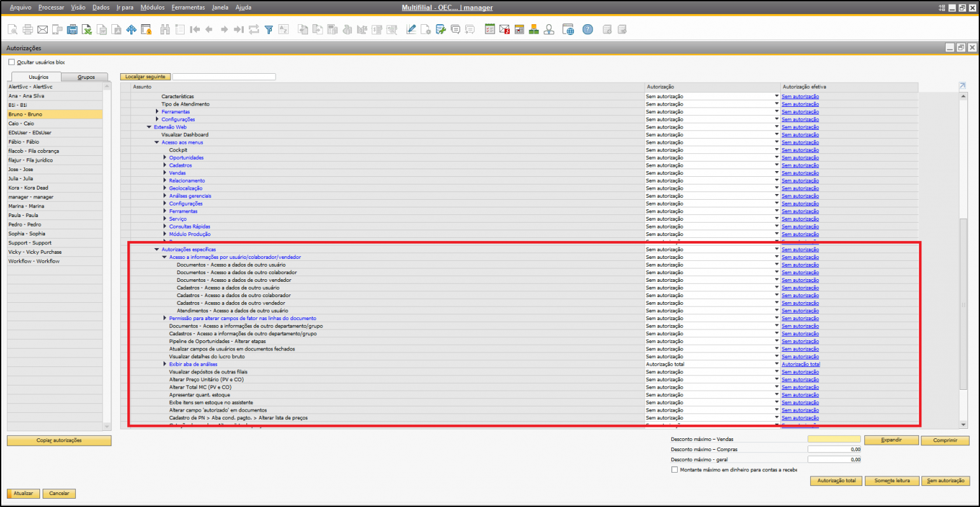The image size is (980, 507).
Task: Toggle Ocultar usuários bloqueados checkbox
Action: click(x=11, y=62)
